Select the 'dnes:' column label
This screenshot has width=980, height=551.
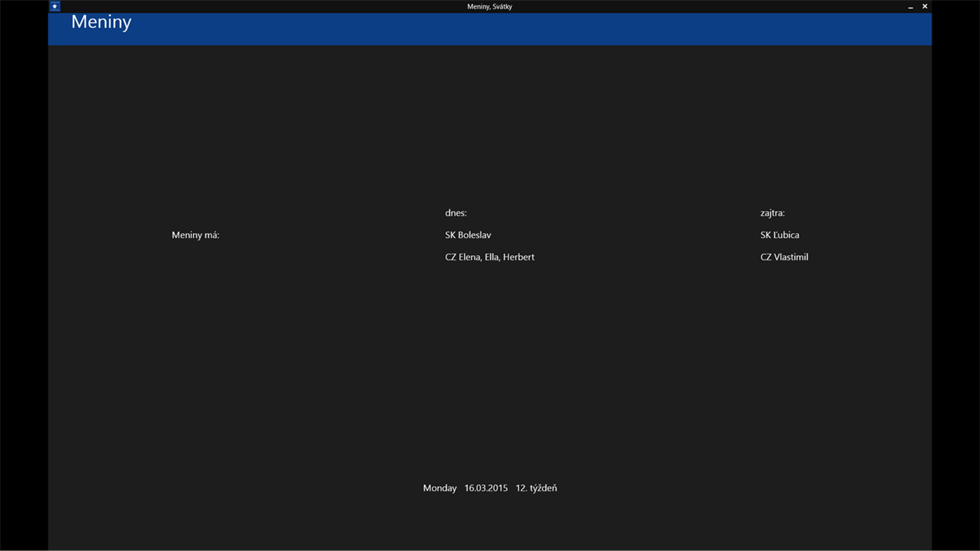point(456,213)
